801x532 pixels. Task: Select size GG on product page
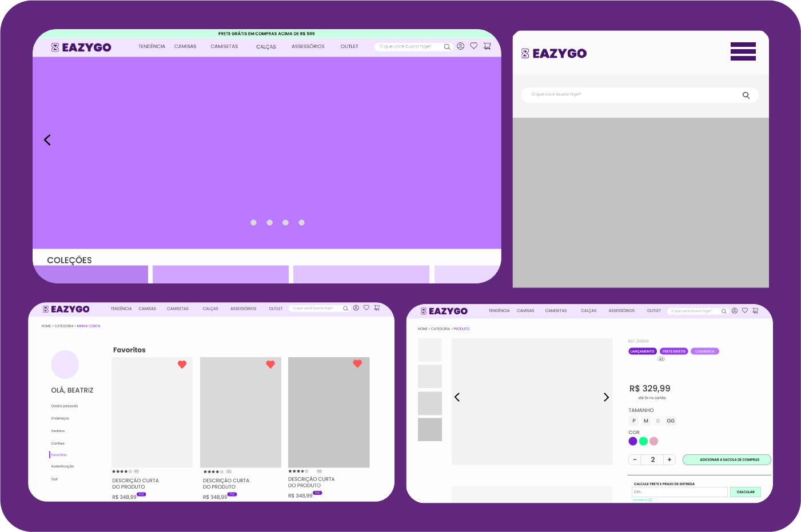click(x=671, y=421)
